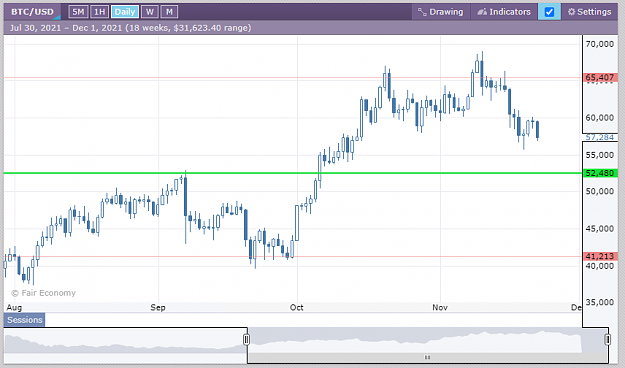Click the 60,000 price axis label
The image size is (625, 368).
tap(599, 118)
